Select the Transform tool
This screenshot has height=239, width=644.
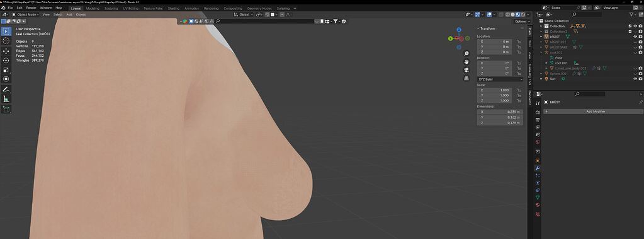pos(6,79)
